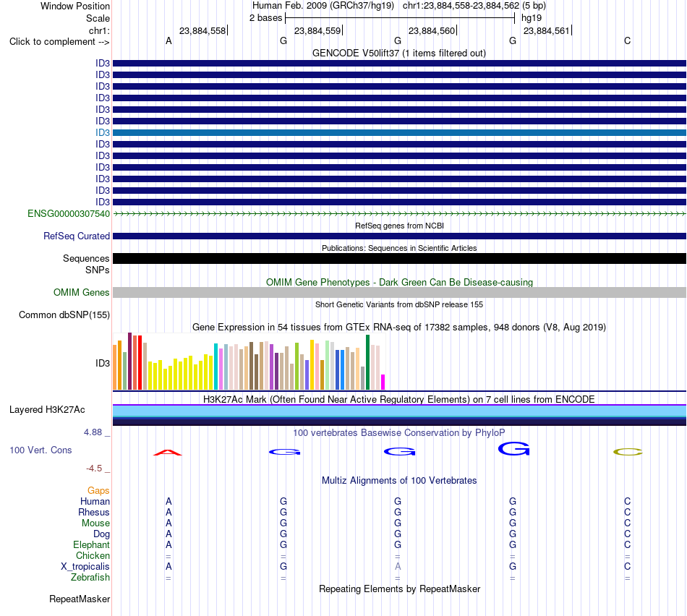Click the 23,884,559 ruler position
The image size is (687, 616).
tap(317, 30)
